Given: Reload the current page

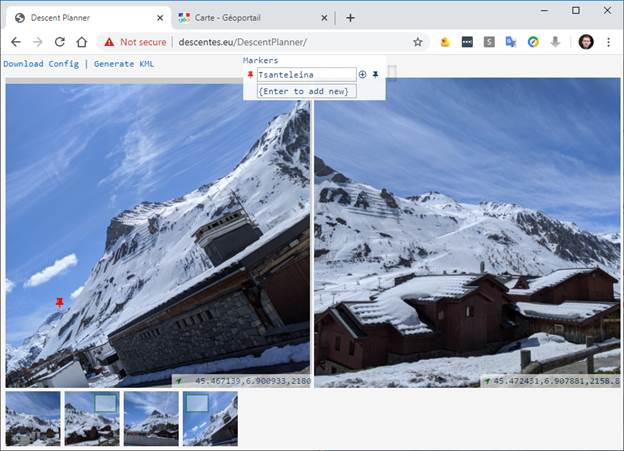Looking at the screenshot, I should coord(60,42).
